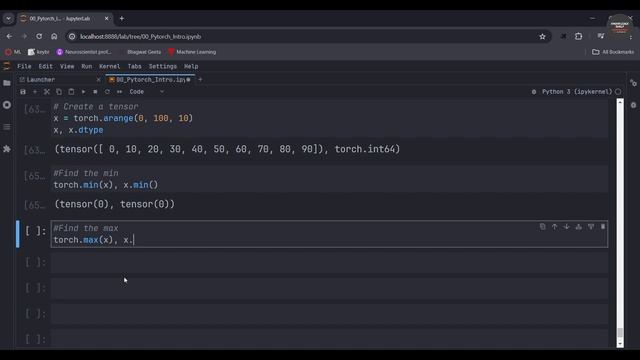Paste cell from notebook toolbar clipboard icon

pyautogui.click(x=71, y=92)
